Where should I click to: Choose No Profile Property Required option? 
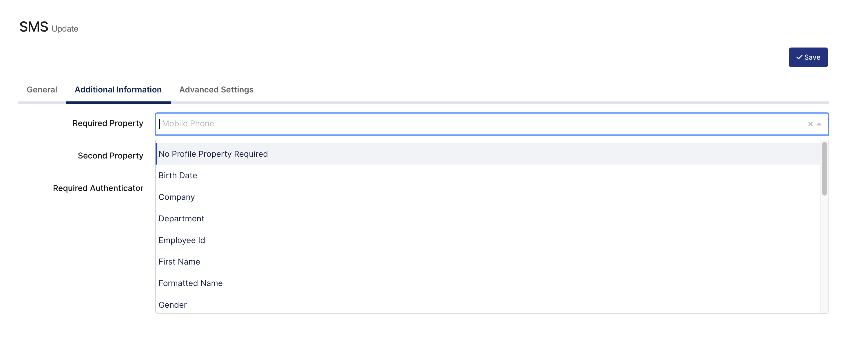(488, 154)
